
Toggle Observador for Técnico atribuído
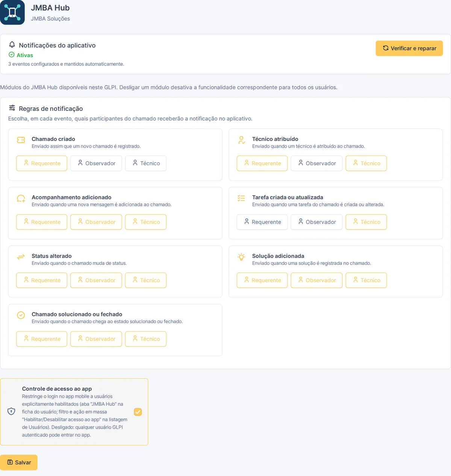click(317, 163)
